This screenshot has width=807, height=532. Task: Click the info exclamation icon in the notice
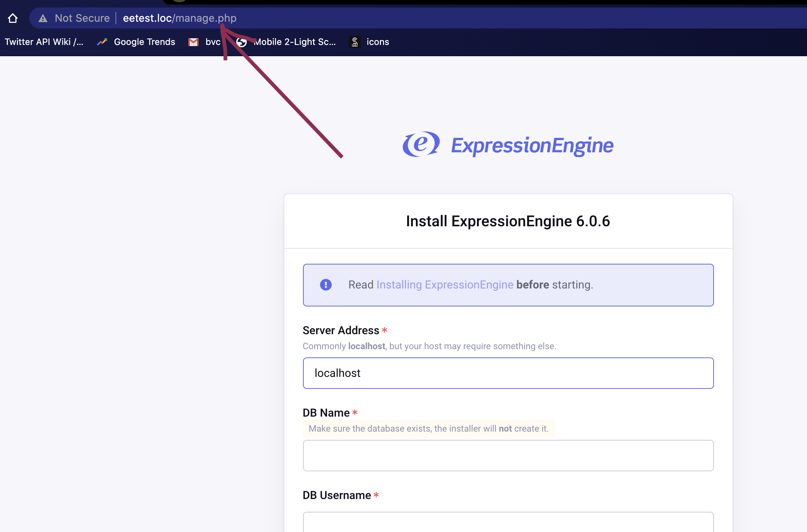click(x=326, y=285)
